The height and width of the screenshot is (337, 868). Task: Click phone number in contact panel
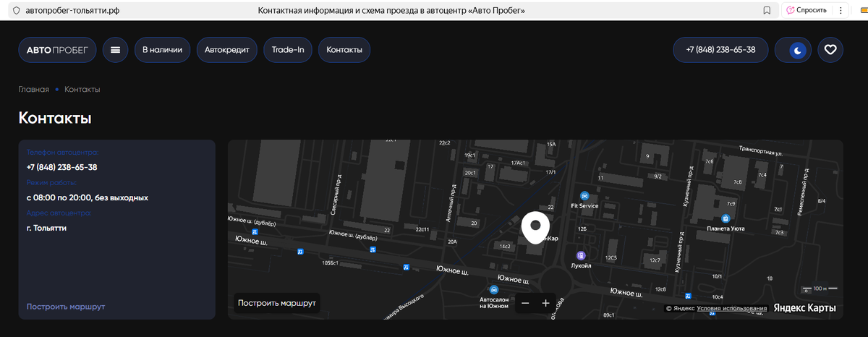tap(62, 167)
